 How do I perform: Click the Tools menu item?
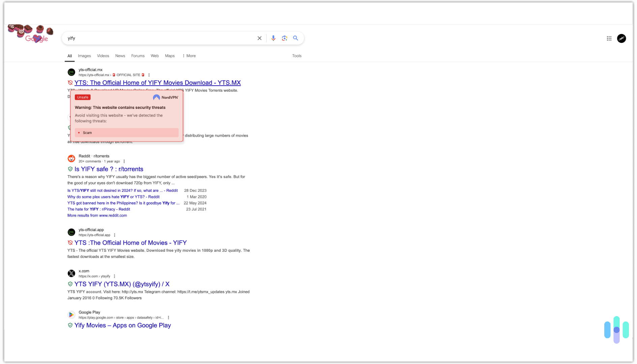(297, 56)
